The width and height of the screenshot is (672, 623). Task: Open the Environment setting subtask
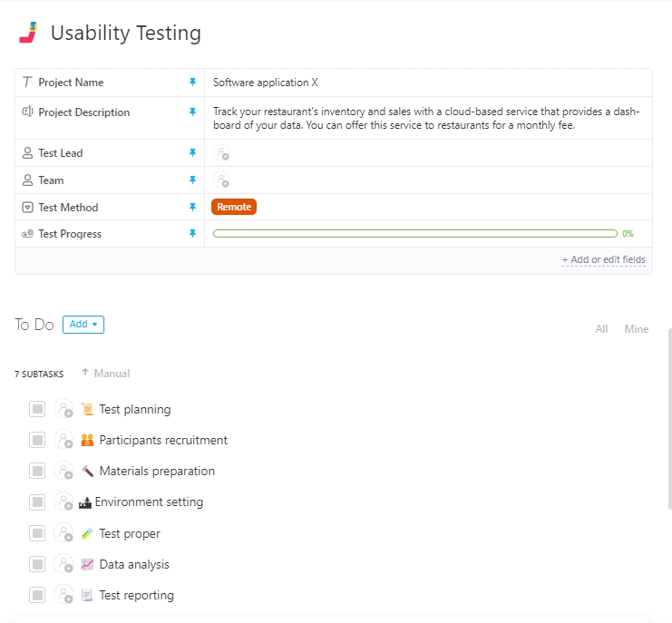tap(149, 502)
